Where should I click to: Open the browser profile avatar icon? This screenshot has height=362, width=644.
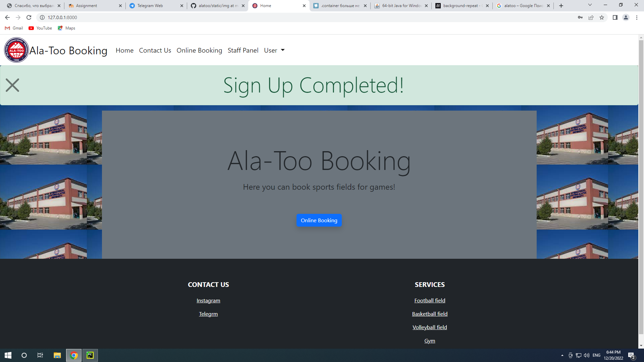(626, 17)
